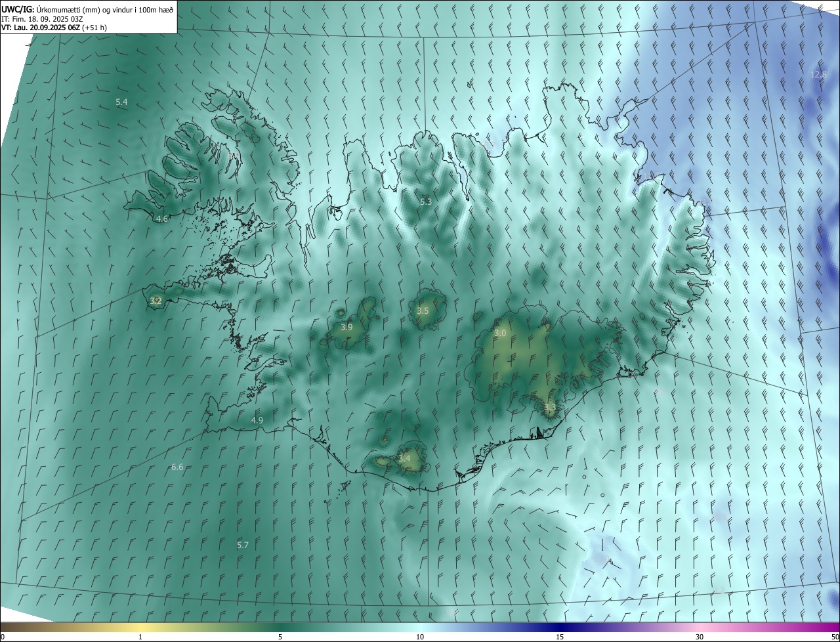Click the 3.0 value on the large glacier

[x=500, y=333]
